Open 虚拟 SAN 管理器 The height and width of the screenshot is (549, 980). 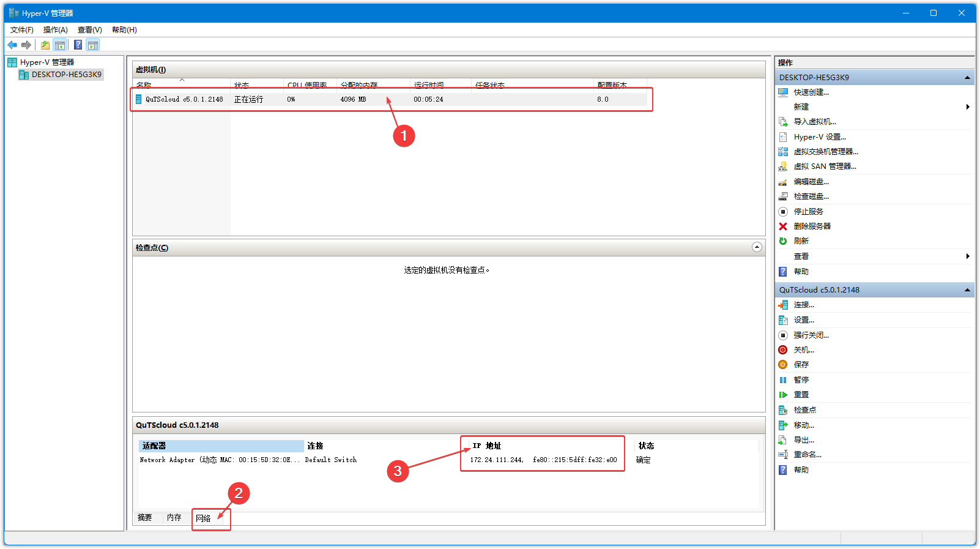(x=825, y=166)
